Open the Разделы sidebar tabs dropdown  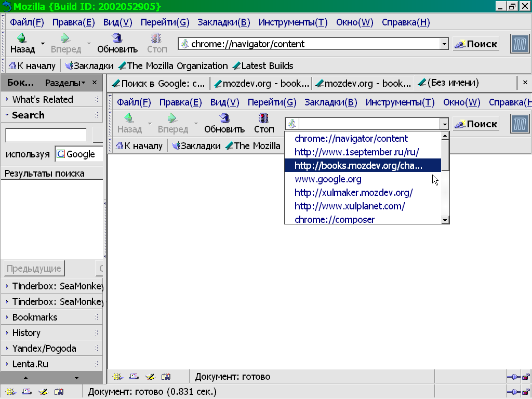point(65,83)
